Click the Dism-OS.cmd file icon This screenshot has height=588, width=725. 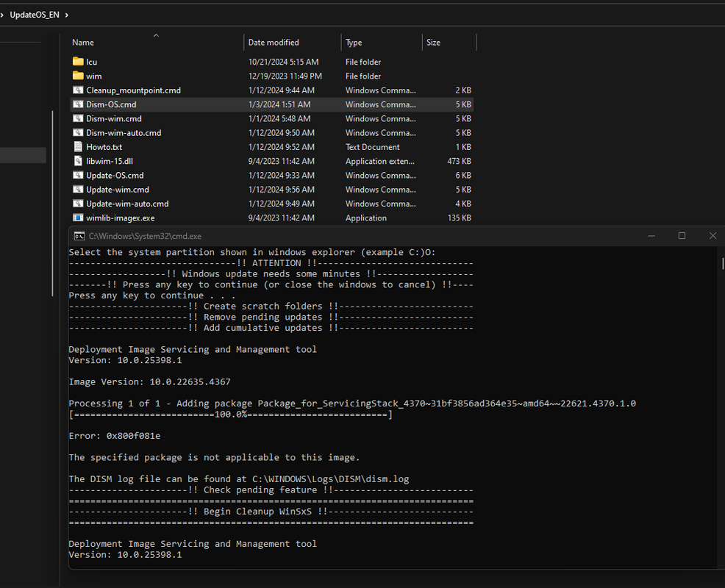(x=78, y=104)
